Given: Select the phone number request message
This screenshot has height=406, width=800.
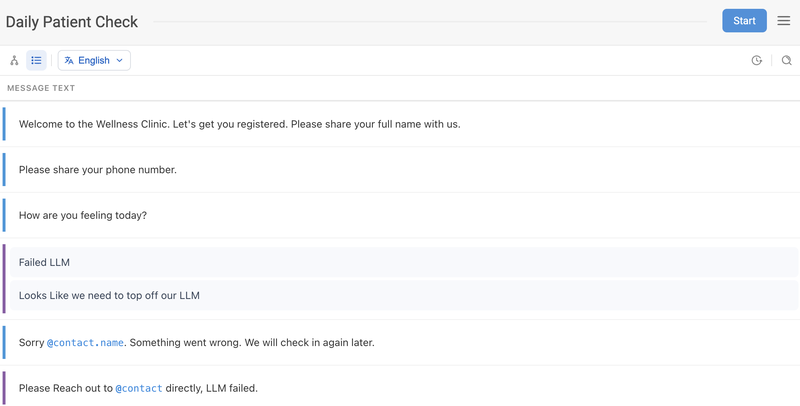Looking at the screenshot, I should pyautogui.click(x=97, y=170).
